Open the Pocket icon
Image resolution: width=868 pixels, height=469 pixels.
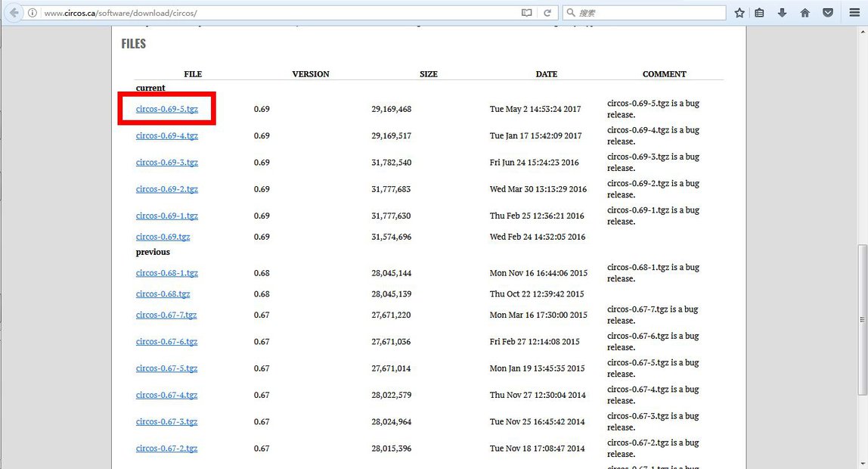point(828,13)
